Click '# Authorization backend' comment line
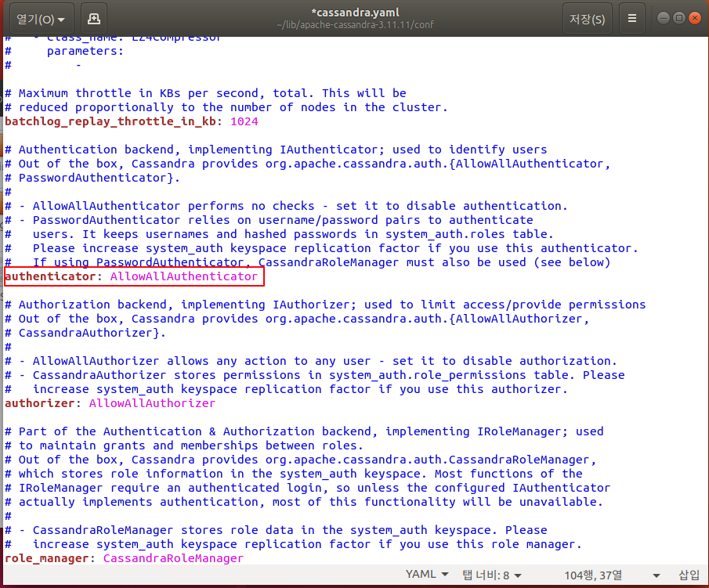 pyautogui.click(x=325, y=304)
